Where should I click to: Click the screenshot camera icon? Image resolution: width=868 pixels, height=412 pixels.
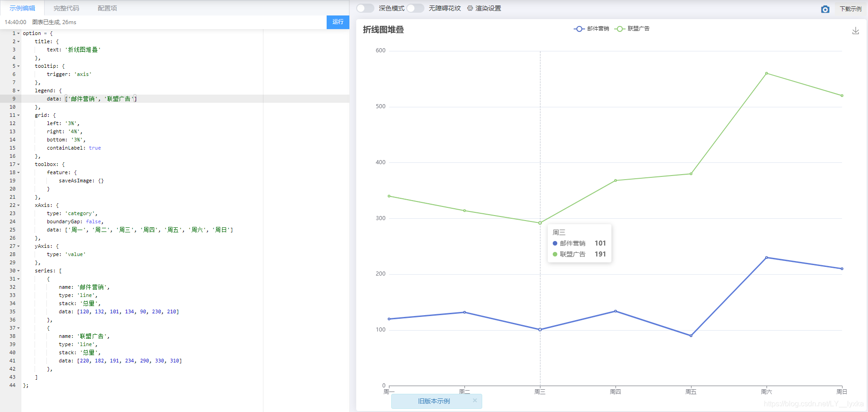pos(825,9)
